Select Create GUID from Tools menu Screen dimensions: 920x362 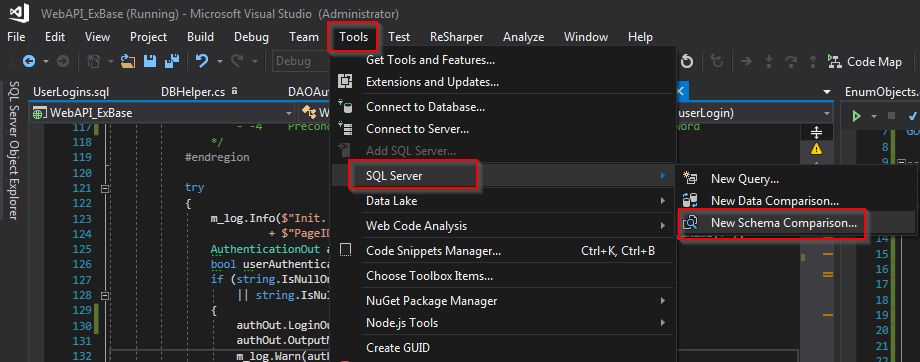click(503, 347)
